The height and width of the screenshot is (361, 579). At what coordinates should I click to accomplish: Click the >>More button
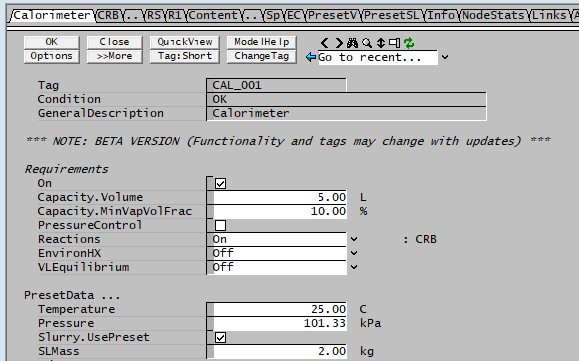tap(114, 56)
